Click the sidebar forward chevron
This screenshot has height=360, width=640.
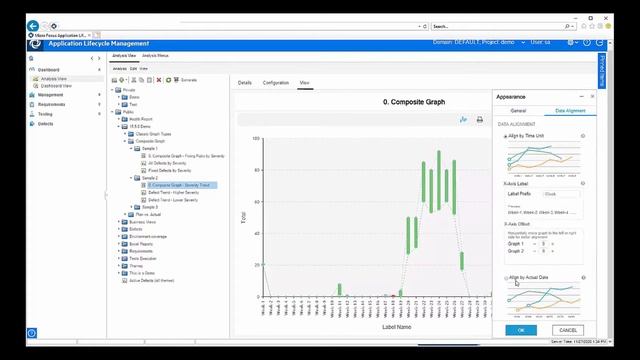(99, 58)
